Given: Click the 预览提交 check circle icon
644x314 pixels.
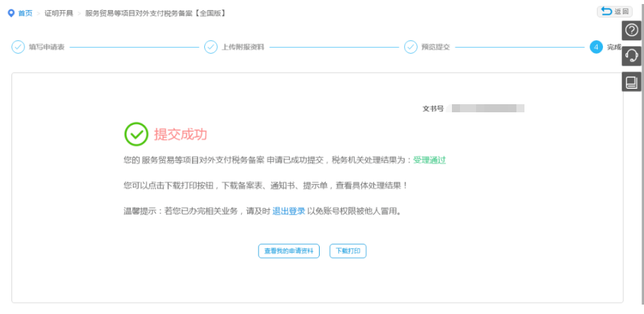Looking at the screenshot, I should click(411, 47).
